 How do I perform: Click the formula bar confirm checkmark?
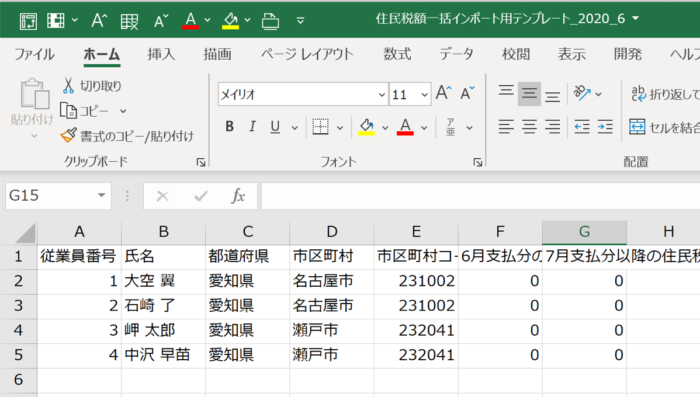pos(201,196)
